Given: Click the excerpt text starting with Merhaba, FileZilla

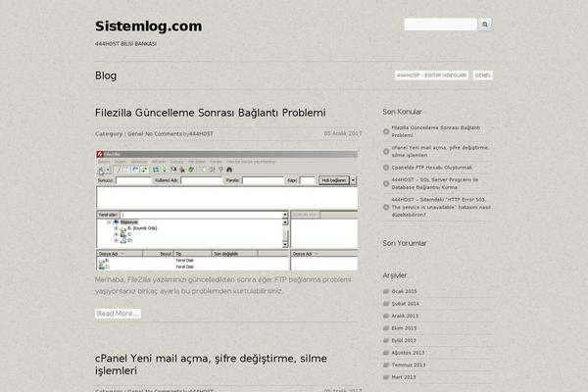Looking at the screenshot, I should point(223,285).
